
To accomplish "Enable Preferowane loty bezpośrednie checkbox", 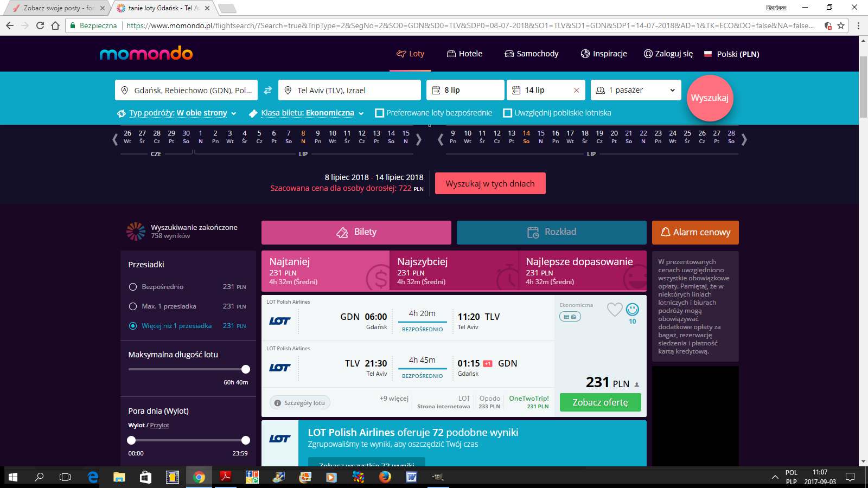I will 379,113.
